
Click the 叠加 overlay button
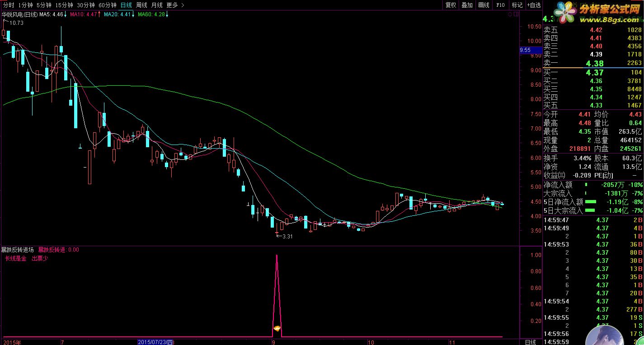pos(467,5)
